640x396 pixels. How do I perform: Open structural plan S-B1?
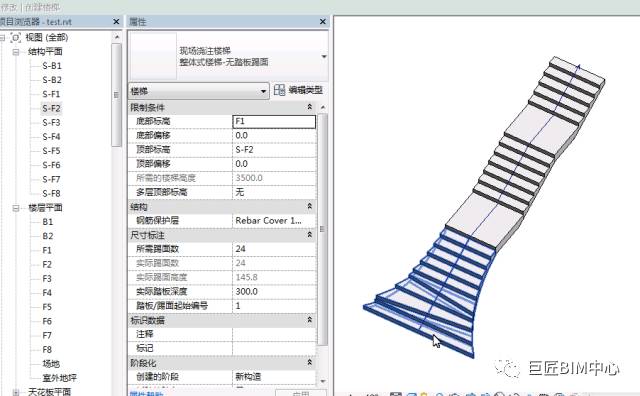point(52,66)
